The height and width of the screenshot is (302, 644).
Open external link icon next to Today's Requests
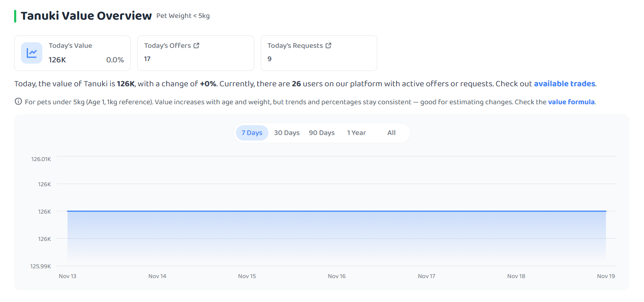329,45
